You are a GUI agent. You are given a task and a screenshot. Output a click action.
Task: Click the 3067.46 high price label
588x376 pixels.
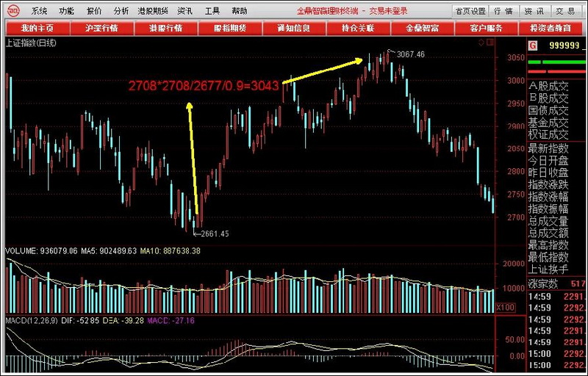pos(410,54)
